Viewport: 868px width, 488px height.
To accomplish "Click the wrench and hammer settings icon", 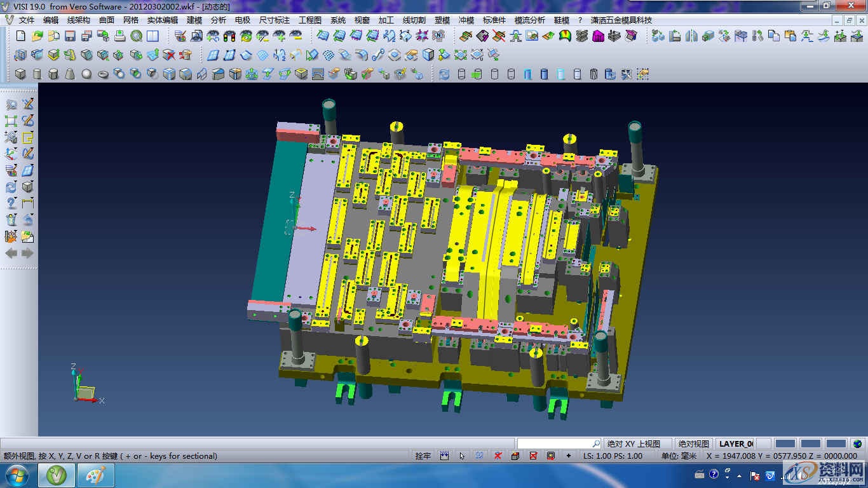I will pyautogui.click(x=627, y=74).
